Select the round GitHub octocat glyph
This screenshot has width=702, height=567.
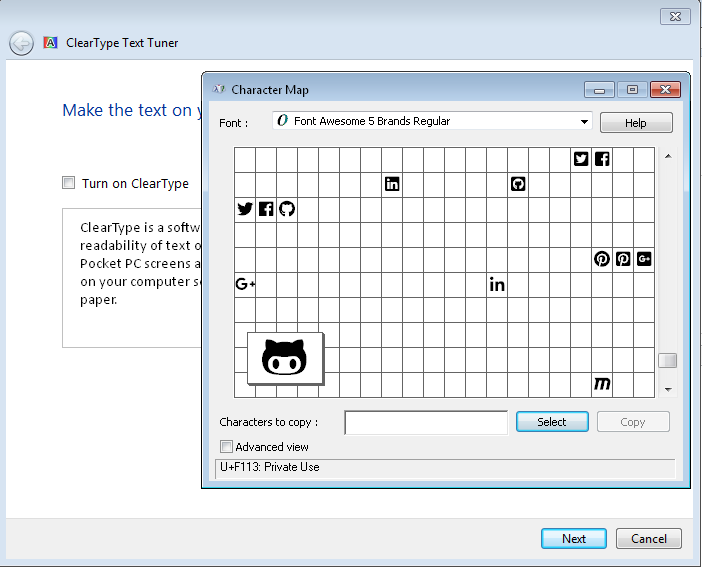tap(287, 209)
